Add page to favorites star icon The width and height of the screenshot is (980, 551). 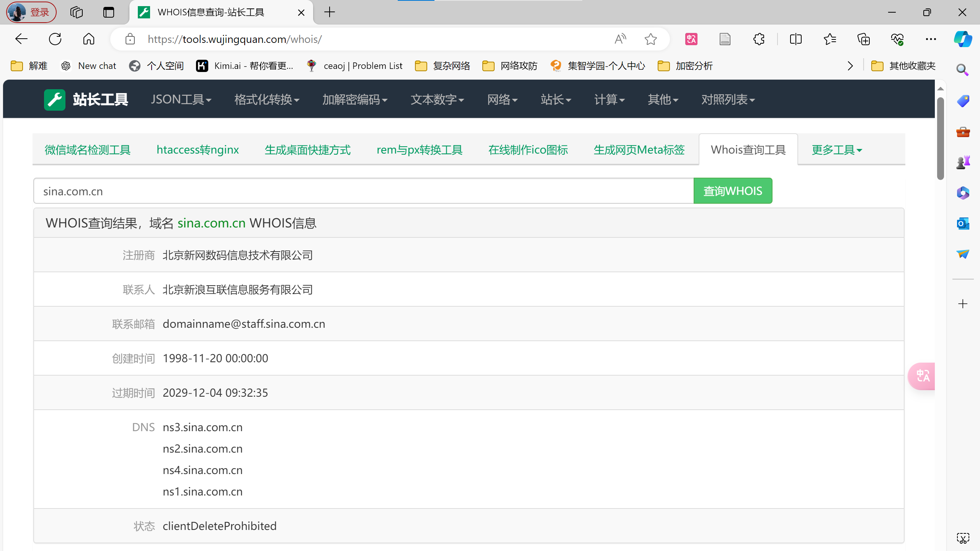coord(650,39)
